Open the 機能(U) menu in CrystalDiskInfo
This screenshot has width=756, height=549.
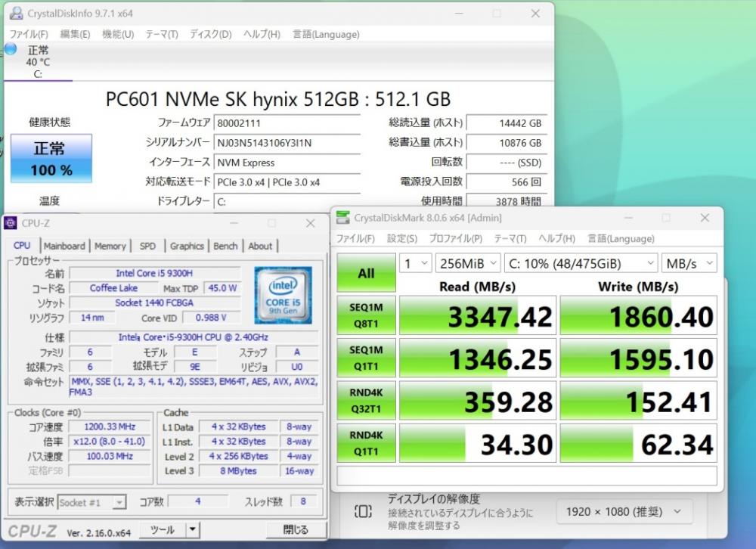point(118,34)
